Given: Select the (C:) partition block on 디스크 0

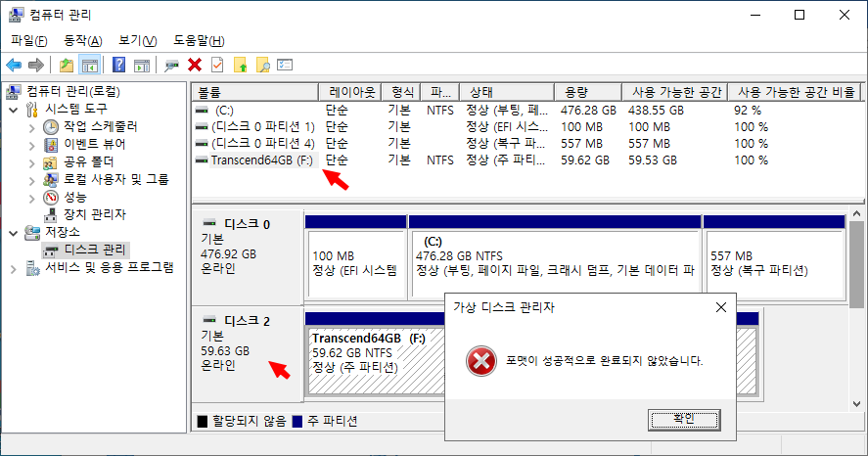Looking at the screenshot, I should 554,259.
